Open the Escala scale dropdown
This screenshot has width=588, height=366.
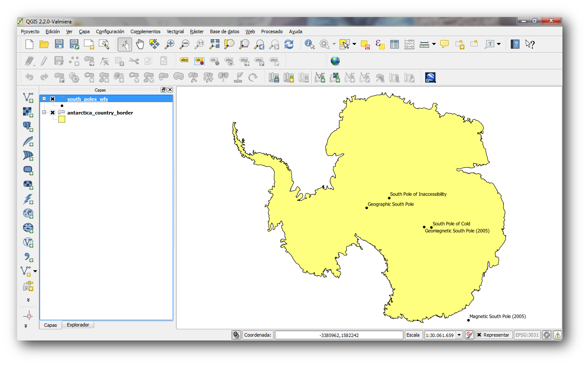459,335
